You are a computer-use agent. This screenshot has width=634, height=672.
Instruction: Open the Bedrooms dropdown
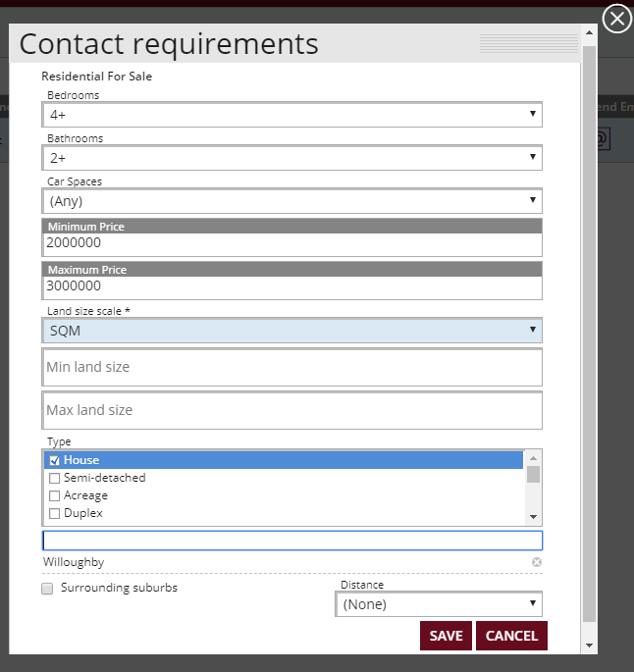click(292, 115)
